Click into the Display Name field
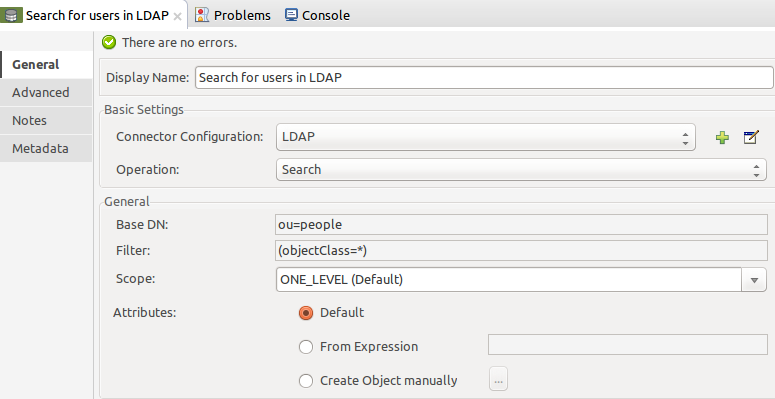Viewport: 775px width, 399px height. 484,78
